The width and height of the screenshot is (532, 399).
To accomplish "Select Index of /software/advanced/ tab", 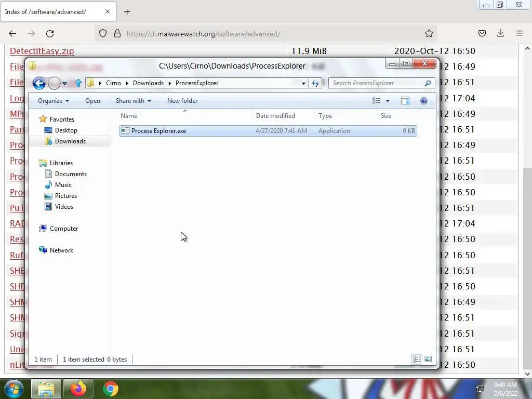I will 58,11.
